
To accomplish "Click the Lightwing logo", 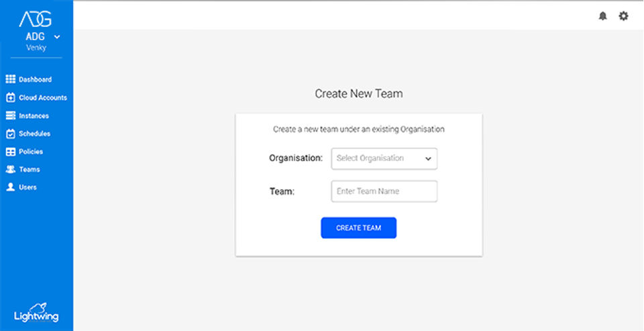I will click(x=36, y=313).
